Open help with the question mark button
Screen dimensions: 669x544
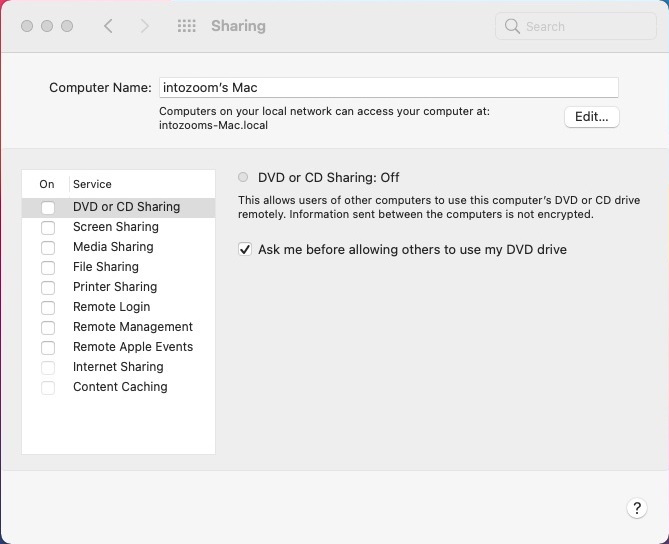click(637, 508)
